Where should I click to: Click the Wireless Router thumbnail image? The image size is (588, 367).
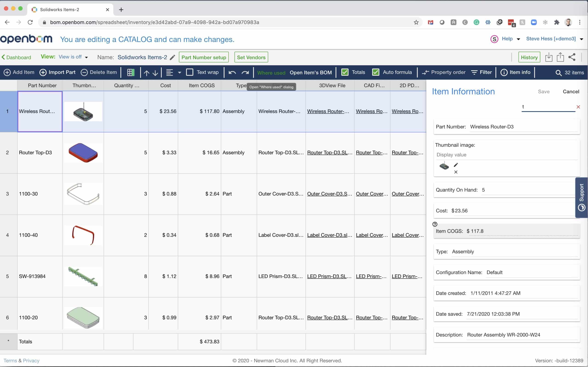tap(83, 111)
